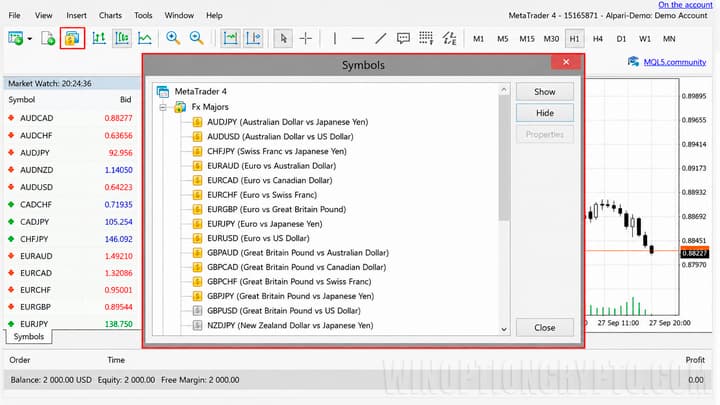Click Close button in Symbols dialog
Screen dimensions: 720x405
(545, 328)
